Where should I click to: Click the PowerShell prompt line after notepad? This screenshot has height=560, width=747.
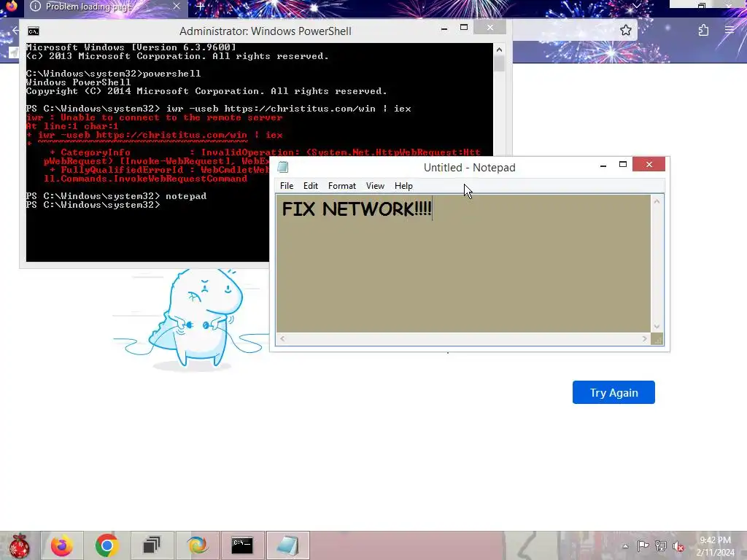pos(93,205)
